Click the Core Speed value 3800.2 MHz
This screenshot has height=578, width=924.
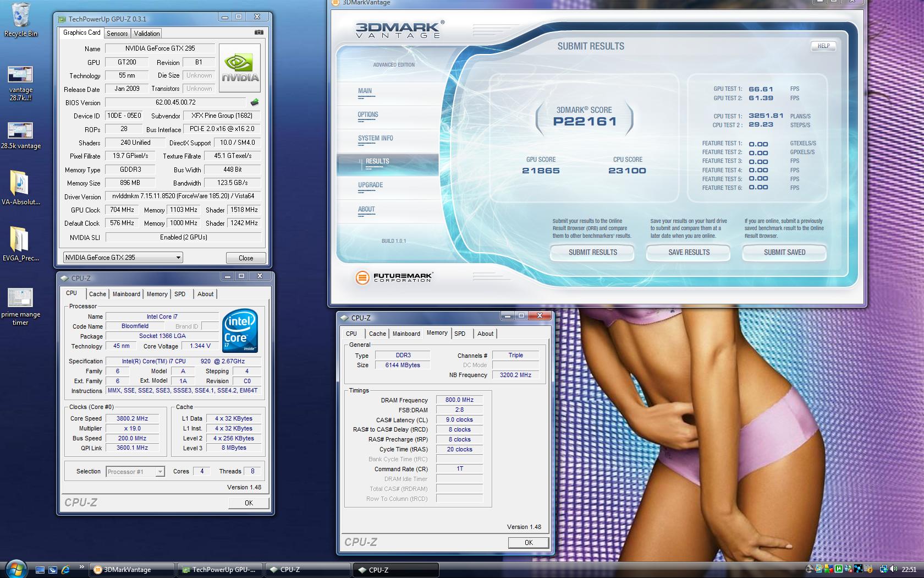132,418
